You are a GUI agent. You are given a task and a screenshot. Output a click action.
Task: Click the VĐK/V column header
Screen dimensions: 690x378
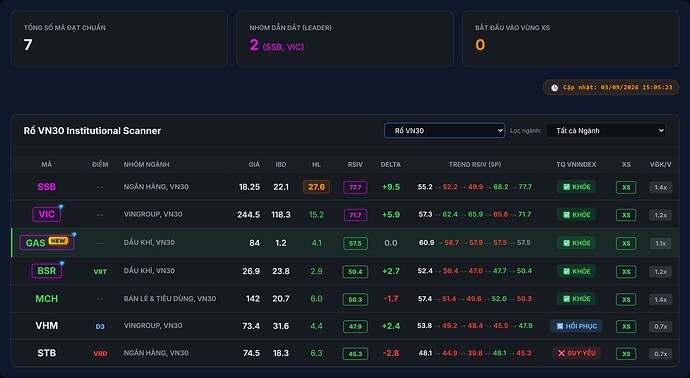661,164
